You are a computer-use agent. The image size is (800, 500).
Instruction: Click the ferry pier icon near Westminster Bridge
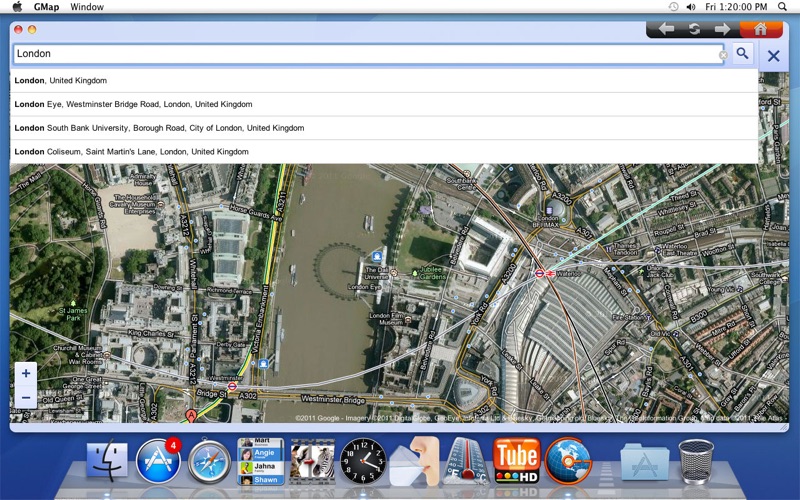click(263, 364)
